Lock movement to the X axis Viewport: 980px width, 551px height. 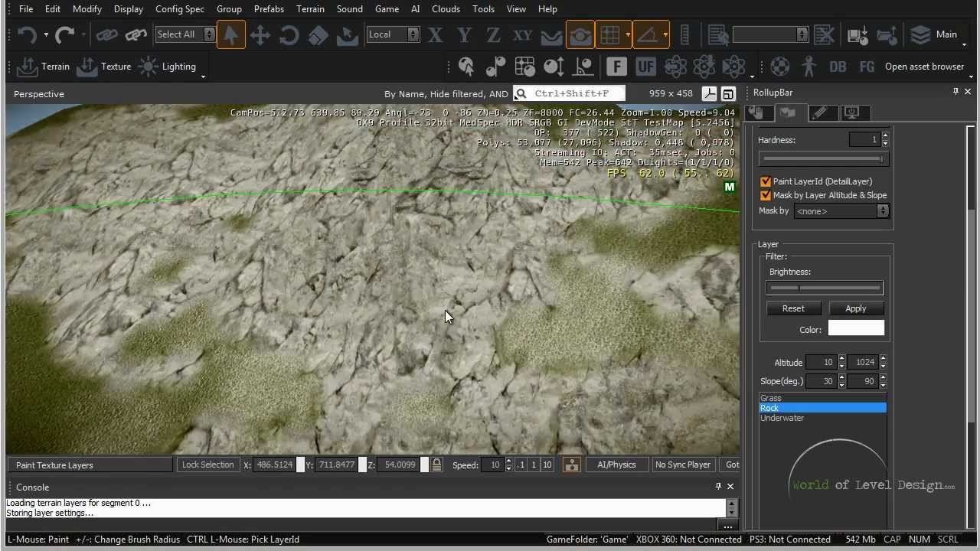(436, 34)
